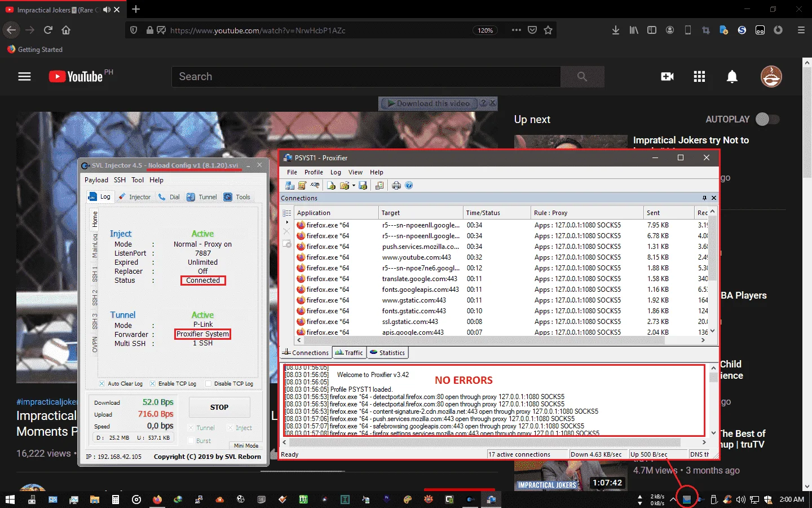Click New Profile icon in Proxifier toolbar
This screenshot has height=508, width=812.
click(332, 185)
